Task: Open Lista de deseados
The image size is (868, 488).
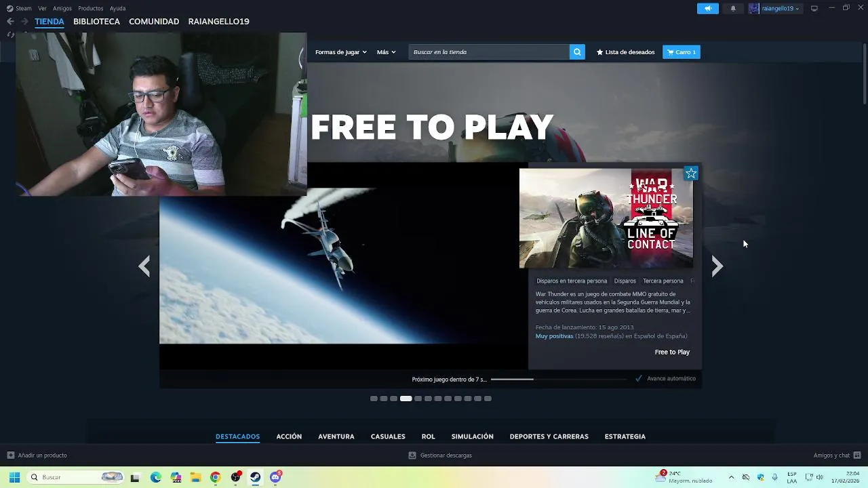Action: (x=625, y=52)
